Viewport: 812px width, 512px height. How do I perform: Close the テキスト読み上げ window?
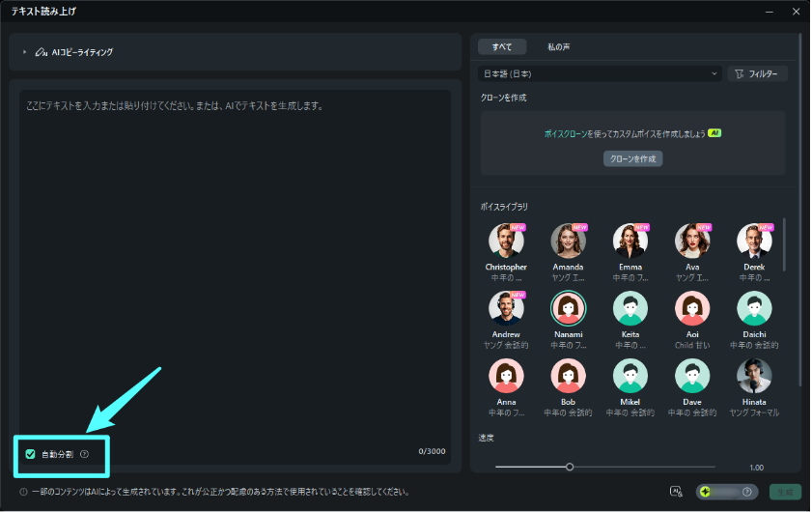click(796, 12)
